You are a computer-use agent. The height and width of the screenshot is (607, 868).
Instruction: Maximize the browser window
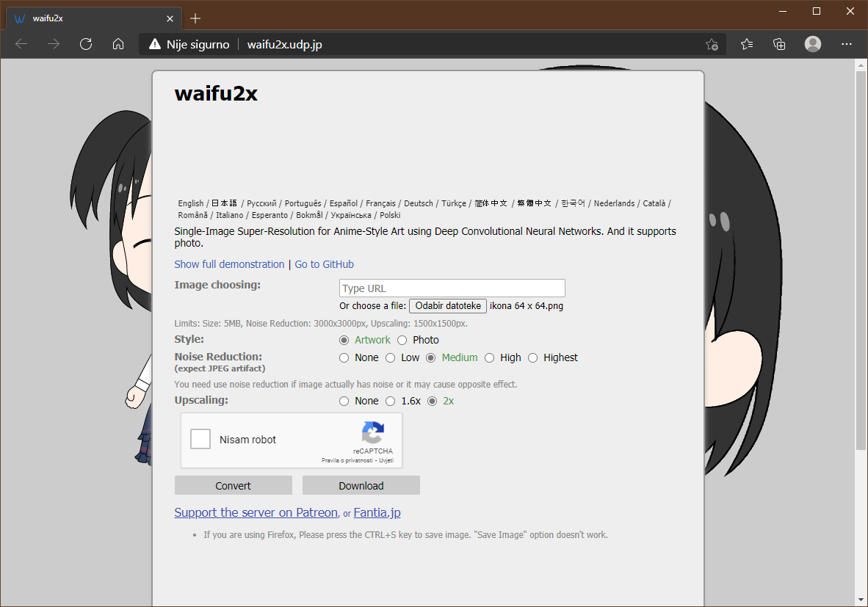tap(817, 11)
